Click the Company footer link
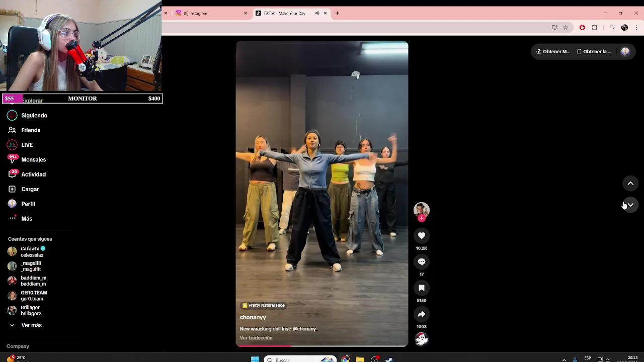 [x=18, y=346]
